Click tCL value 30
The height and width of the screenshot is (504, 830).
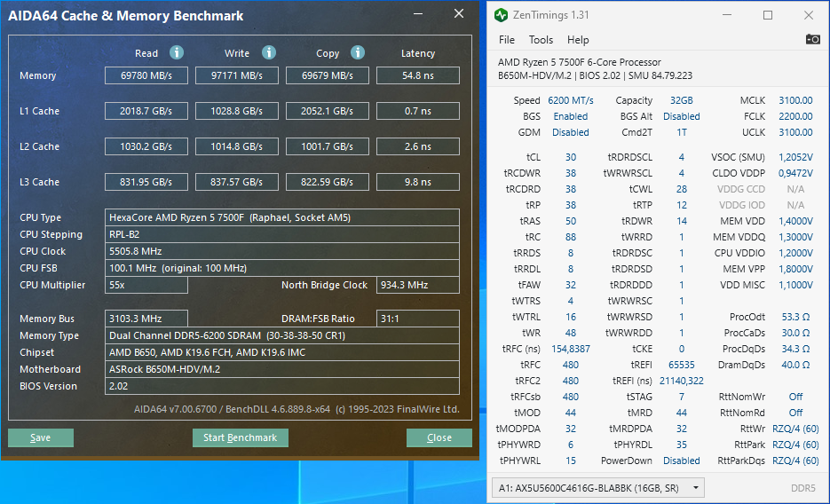pos(571,157)
